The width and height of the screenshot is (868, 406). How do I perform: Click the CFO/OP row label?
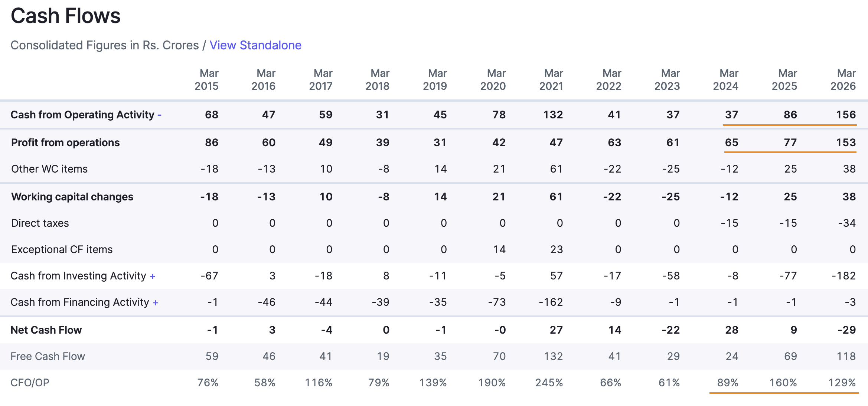coord(30,383)
